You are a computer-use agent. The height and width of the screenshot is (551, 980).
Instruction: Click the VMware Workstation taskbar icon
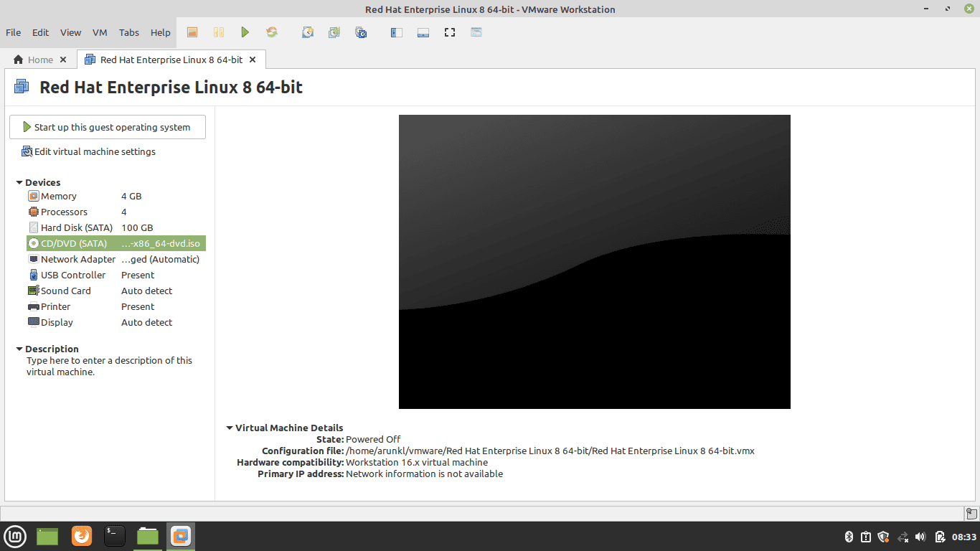[x=181, y=536]
